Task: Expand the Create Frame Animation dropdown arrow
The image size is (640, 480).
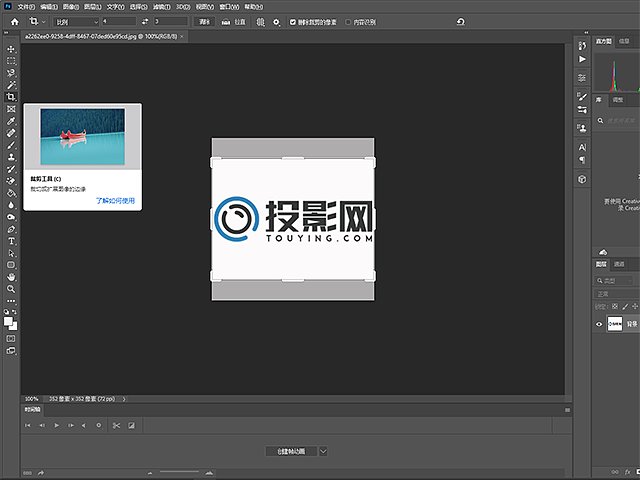Action: click(323, 451)
